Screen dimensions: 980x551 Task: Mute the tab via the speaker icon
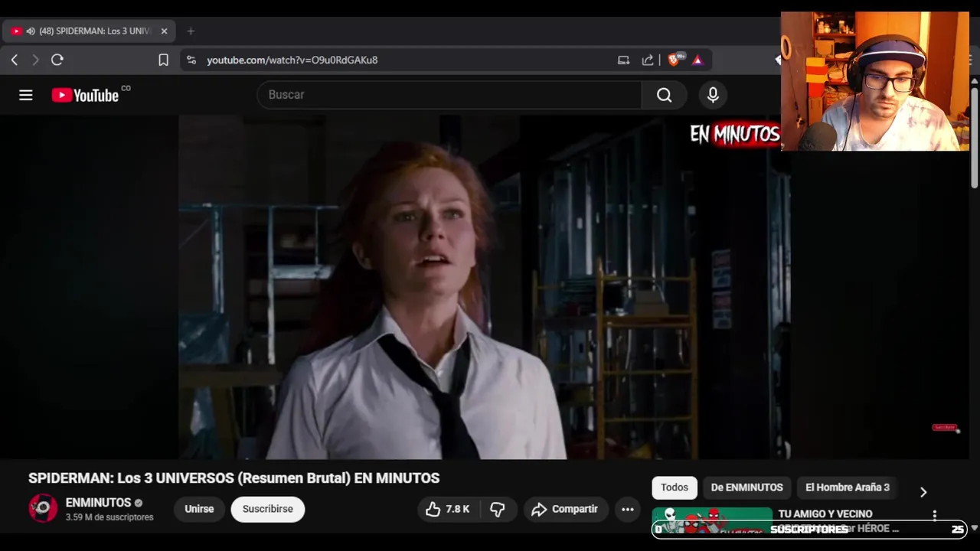pos(31,31)
